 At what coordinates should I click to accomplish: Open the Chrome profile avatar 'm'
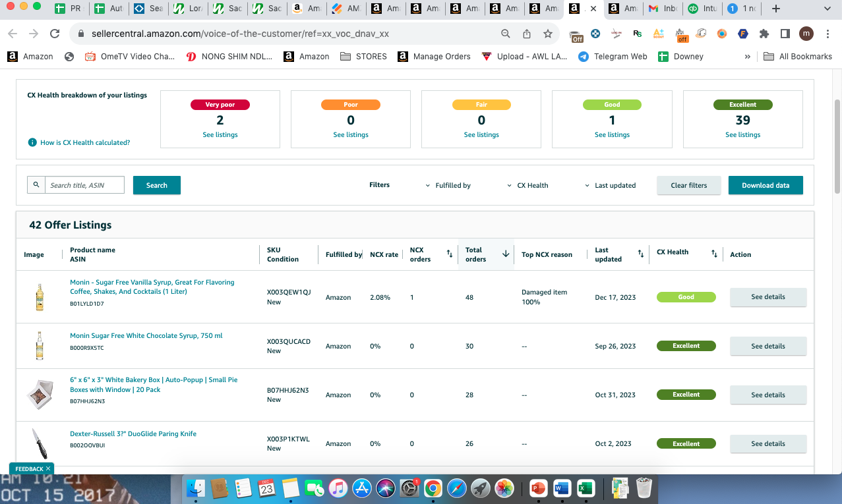806,34
